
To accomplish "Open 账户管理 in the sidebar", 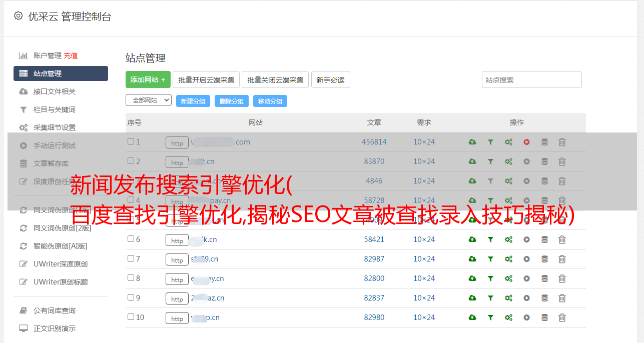I will click(47, 55).
